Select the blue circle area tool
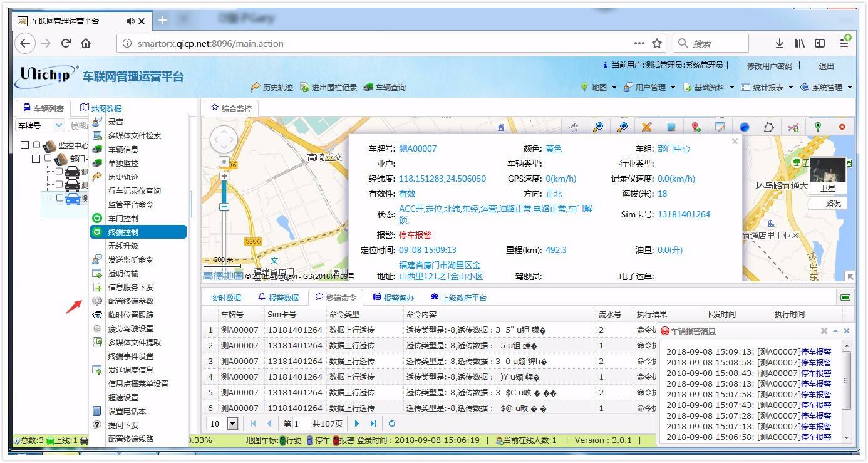The width and height of the screenshot is (868, 463). [745, 127]
